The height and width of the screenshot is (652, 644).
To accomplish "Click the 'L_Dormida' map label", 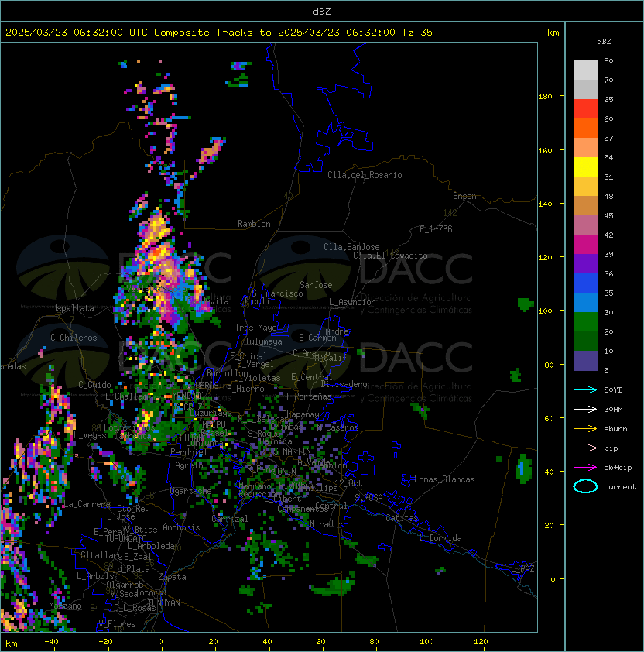I will pos(440,538).
